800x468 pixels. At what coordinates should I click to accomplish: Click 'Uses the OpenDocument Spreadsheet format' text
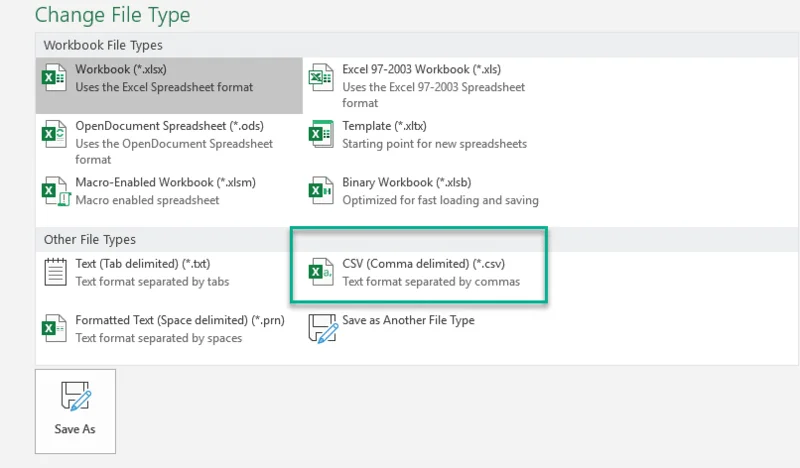pos(174,152)
